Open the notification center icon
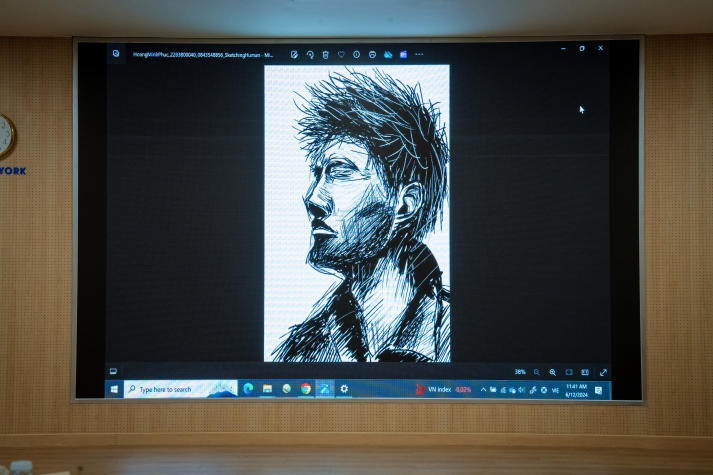The width and height of the screenshot is (713, 475). (x=598, y=390)
